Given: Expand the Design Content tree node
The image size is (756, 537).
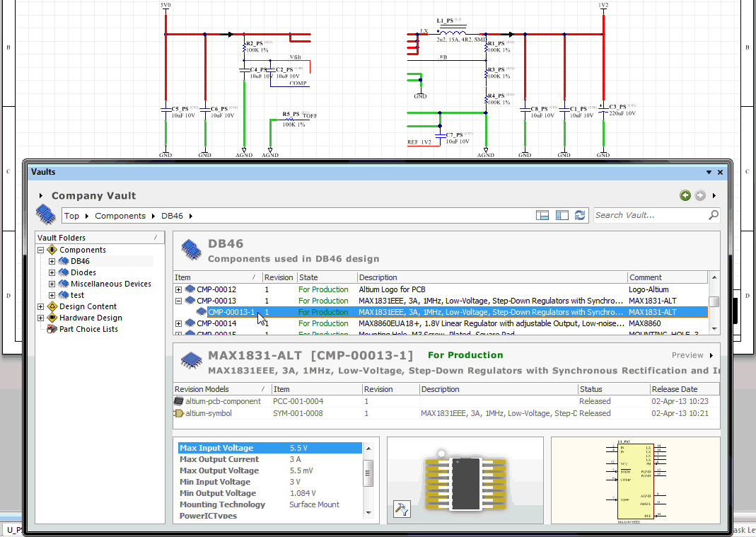Looking at the screenshot, I should 40,306.
